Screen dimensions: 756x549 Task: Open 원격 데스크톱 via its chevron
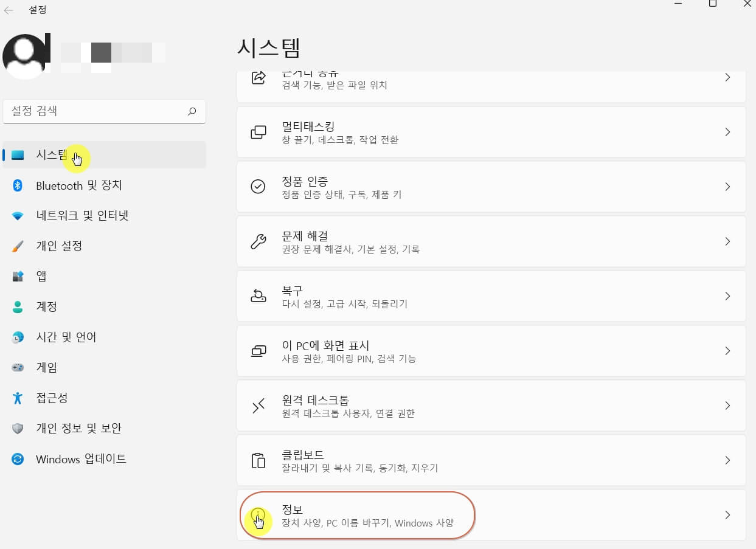[x=727, y=406]
